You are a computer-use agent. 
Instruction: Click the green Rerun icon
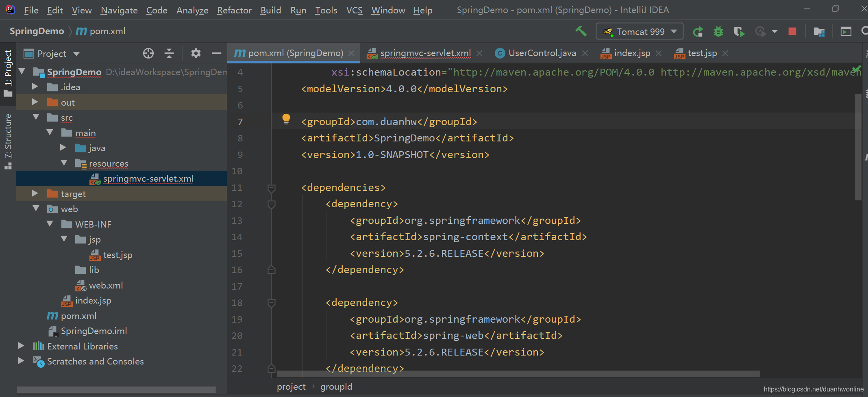pyautogui.click(x=698, y=31)
